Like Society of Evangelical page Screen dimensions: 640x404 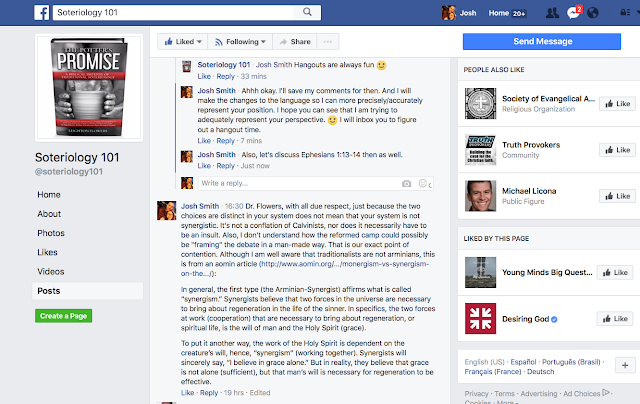pyautogui.click(x=617, y=104)
